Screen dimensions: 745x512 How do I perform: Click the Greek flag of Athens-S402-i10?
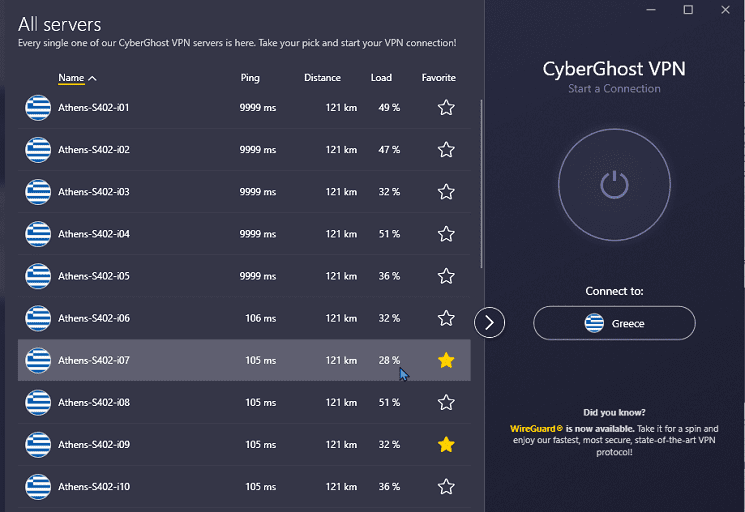(x=38, y=487)
